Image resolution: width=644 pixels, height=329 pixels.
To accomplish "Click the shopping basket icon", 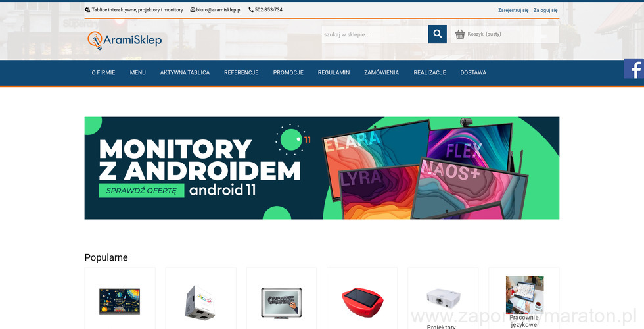I will [460, 34].
